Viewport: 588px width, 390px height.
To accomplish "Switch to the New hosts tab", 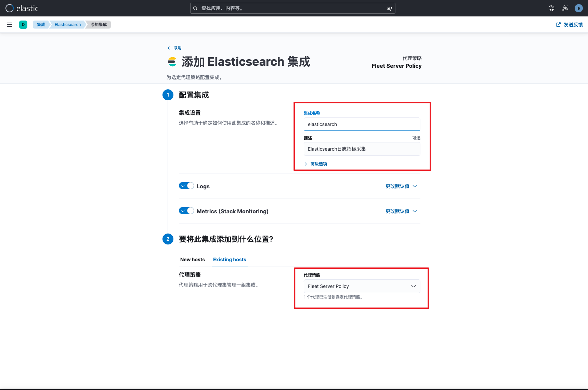I will pos(193,260).
